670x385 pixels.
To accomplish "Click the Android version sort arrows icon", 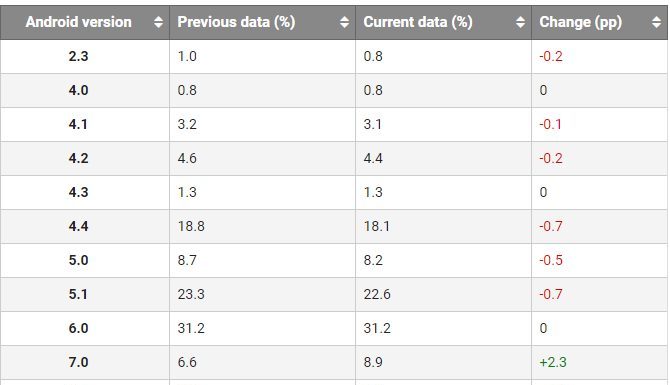I will click(x=158, y=22).
